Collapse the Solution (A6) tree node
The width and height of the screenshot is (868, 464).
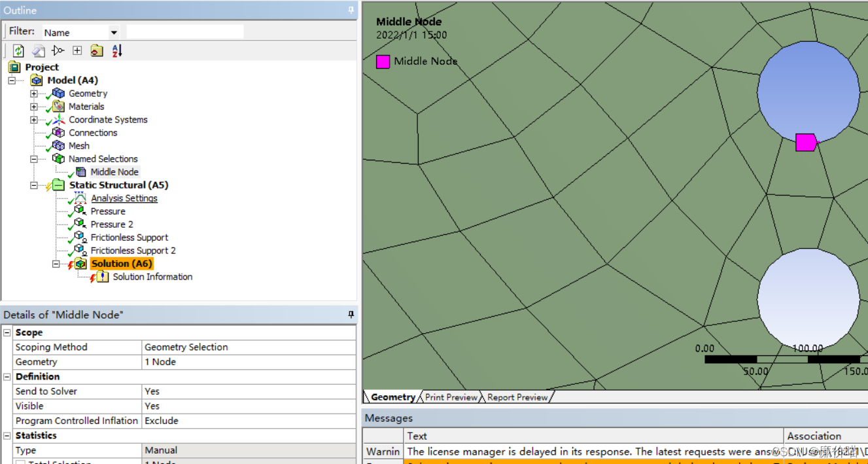(56, 264)
